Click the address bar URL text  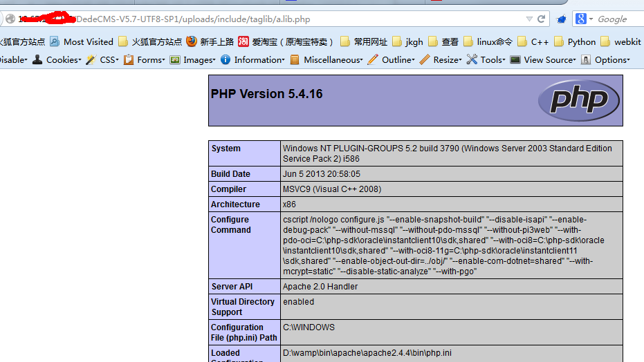coord(193,19)
